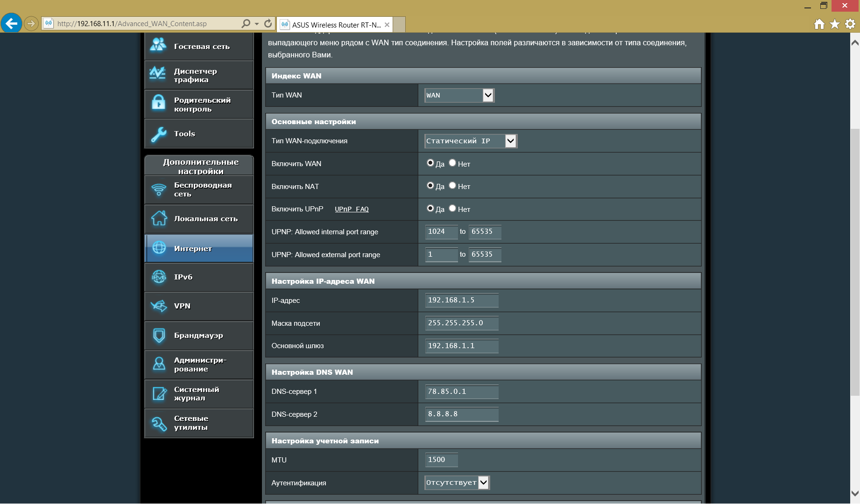Open the UPnP FAQ link
860x504 pixels.
352,209
